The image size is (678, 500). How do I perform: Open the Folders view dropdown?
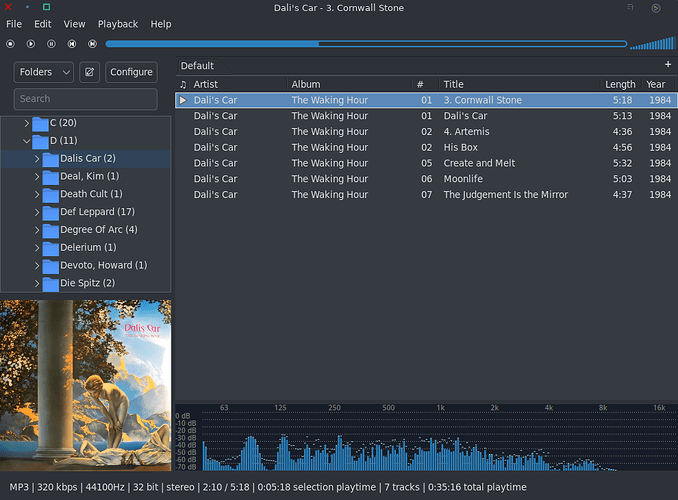tap(46, 72)
